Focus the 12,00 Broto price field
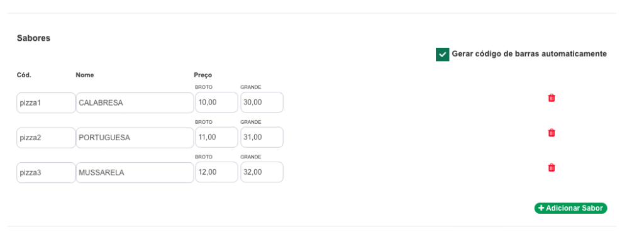Image resolution: width=644 pixels, height=237 pixels. pos(216,172)
